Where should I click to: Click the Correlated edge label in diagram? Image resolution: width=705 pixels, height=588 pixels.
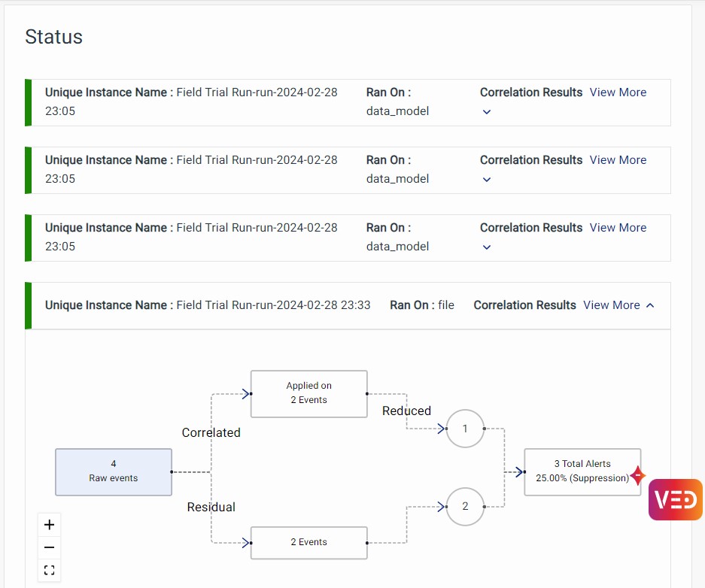point(211,433)
